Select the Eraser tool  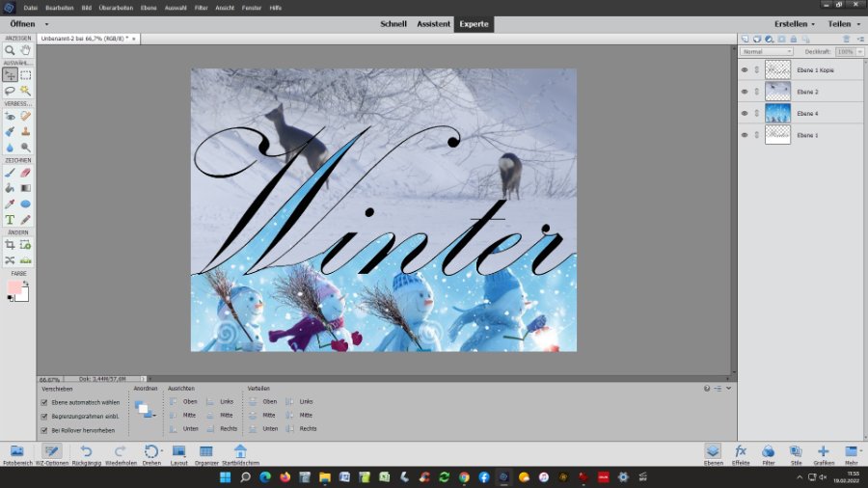pos(25,173)
